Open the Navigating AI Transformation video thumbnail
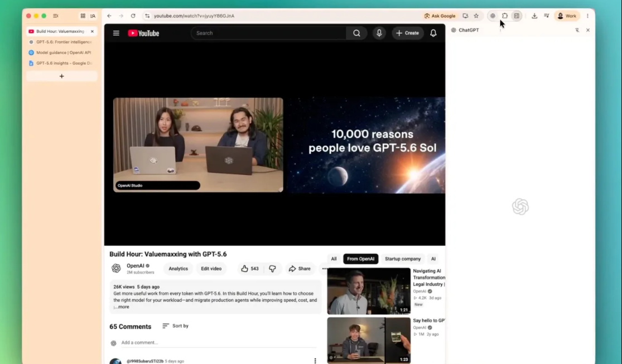Screen dimensions: 622x364 369,291
